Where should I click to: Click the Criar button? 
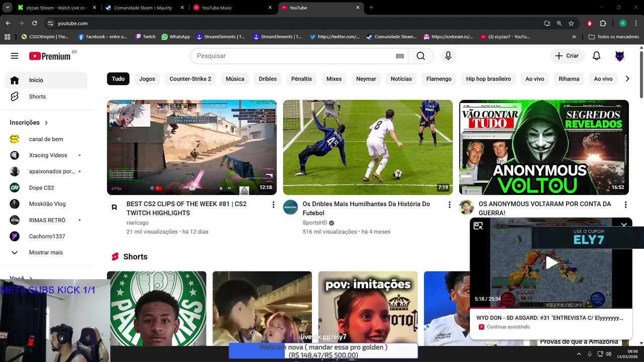pos(567,56)
